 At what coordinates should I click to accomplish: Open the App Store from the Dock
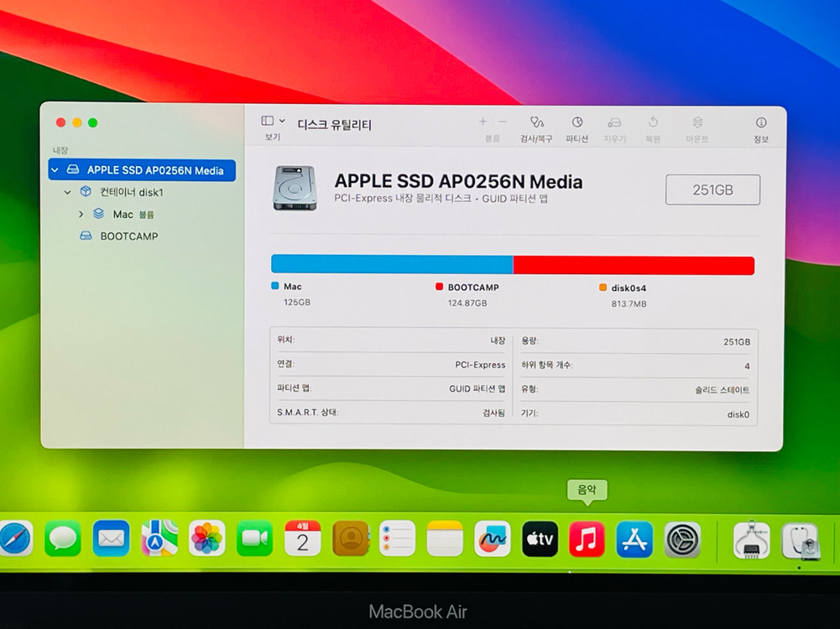pyautogui.click(x=634, y=539)
